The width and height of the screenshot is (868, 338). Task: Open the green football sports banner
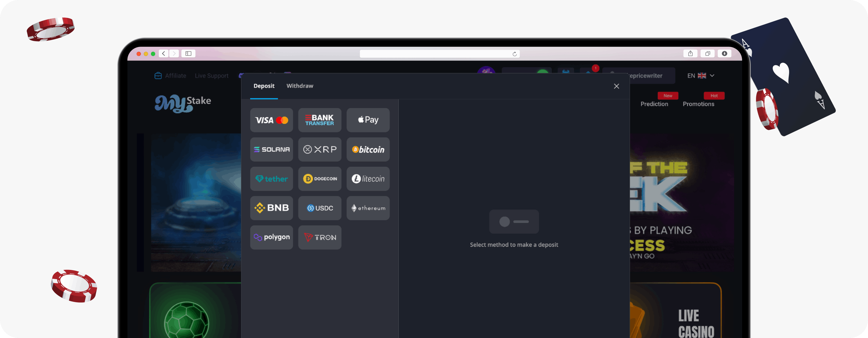(x=195, y=310)
